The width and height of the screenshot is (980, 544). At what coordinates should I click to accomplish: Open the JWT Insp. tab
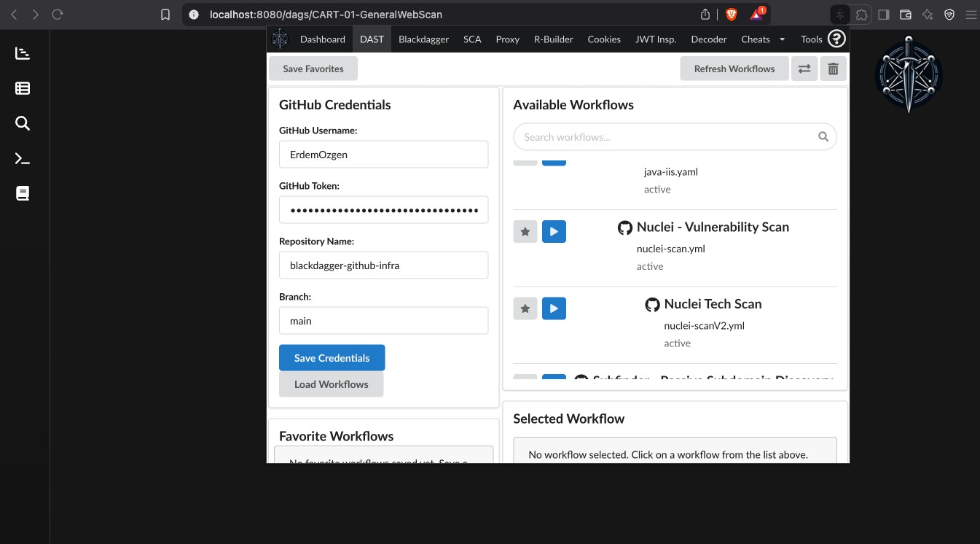tap(656, 39)
